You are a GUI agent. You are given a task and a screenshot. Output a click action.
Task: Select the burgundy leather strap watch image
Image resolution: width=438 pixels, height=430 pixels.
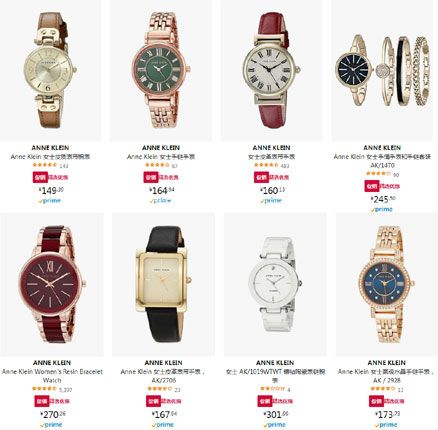click(x=271, y=70)
